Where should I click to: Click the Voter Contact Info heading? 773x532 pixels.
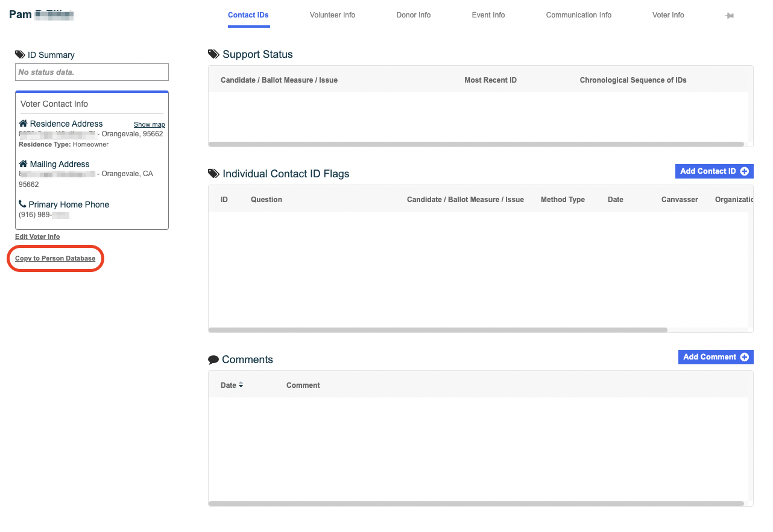pyautogui.click(x=54, y=104)
